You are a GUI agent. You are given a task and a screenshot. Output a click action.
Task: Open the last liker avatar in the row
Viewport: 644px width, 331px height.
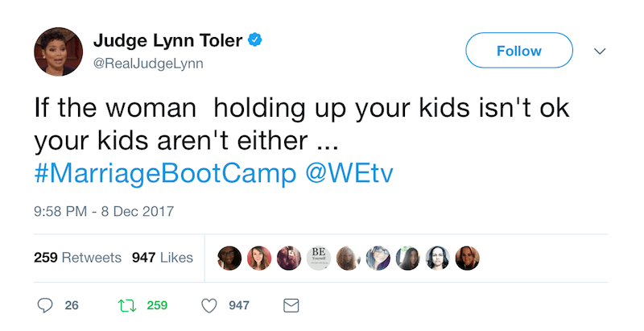(x=468, y=258)
